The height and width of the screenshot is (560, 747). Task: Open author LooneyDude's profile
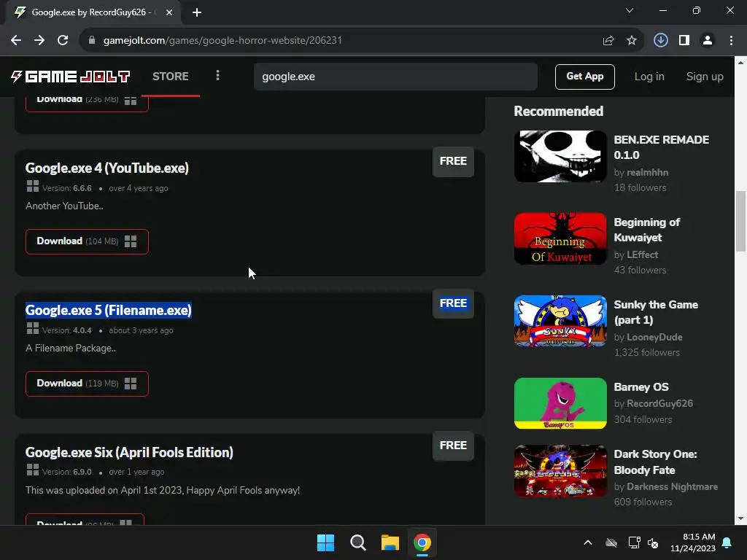(654, 337)
